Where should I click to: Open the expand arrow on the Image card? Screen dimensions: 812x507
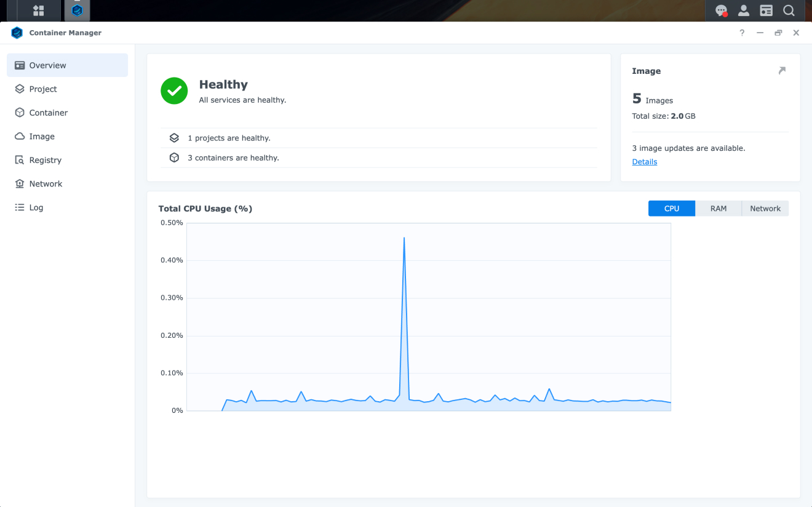[782, 70]
